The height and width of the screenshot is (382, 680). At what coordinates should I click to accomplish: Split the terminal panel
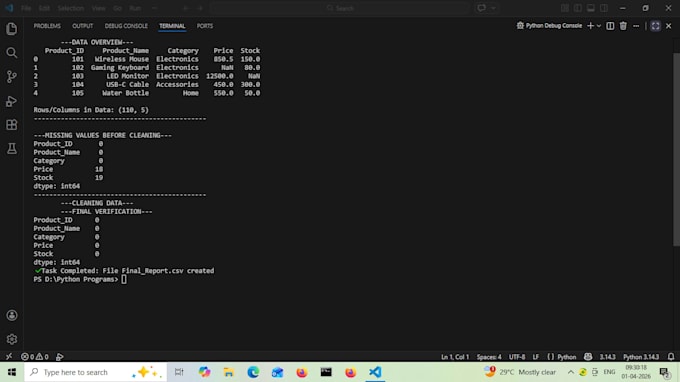[x=610, y=26]
